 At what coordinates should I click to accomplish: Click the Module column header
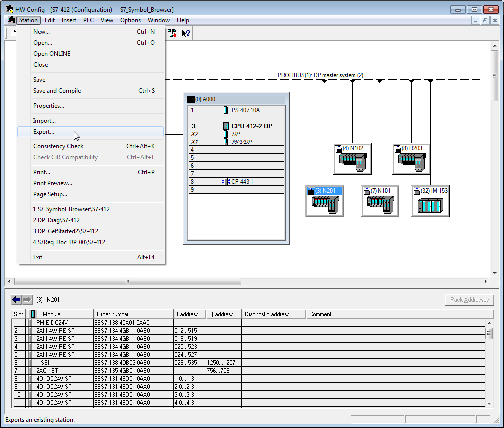click(52, 314)
